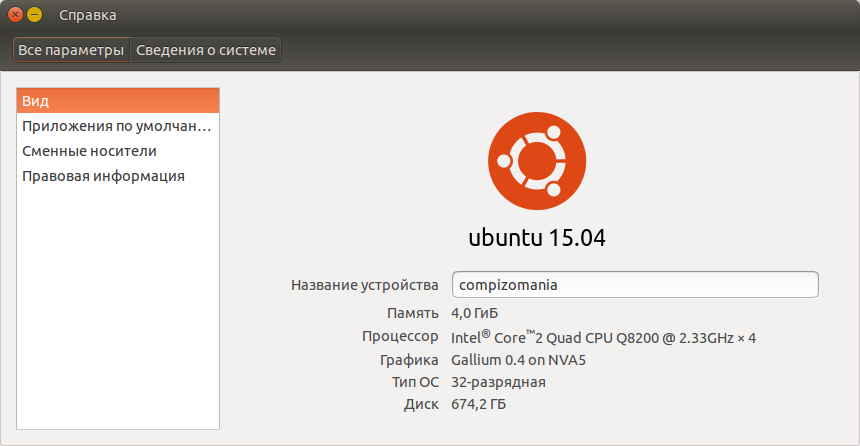Click disk value '674,2 ГБ'
Image resolution: width=860 pixels, height=446 pixels.
pos(478,404)
